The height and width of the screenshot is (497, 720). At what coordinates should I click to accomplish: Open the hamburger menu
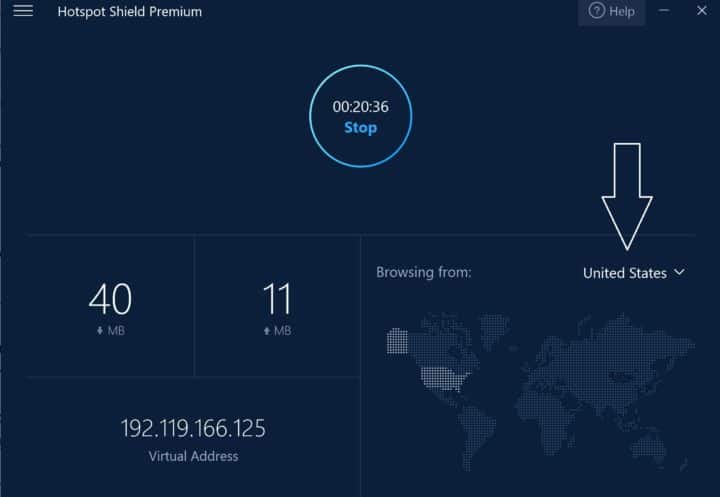(23, 11)
